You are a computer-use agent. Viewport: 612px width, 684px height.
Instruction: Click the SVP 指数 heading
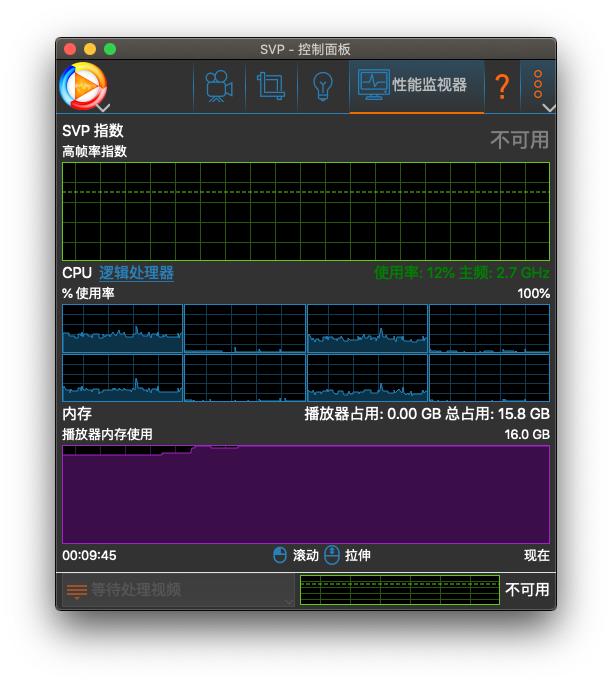tap(93, 130)
